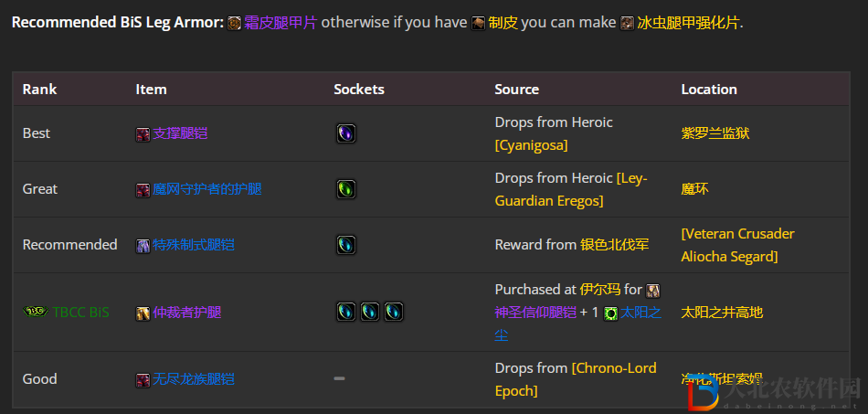Image resolution: width=868 pixels, height=414 pixels.
Task: Open the 魔网守护者的护腿 item link
Action: 207,189
